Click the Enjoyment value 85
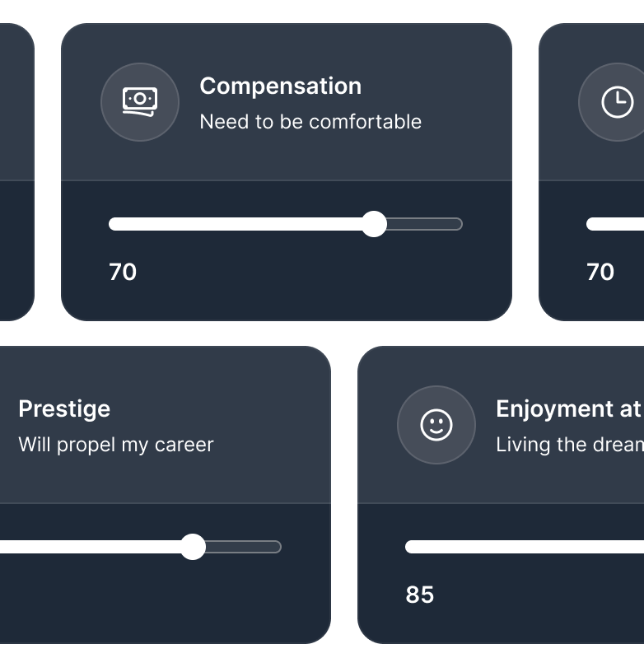Image resolution: width=644 pixels, height=672 pixels. tap(420, 595)
